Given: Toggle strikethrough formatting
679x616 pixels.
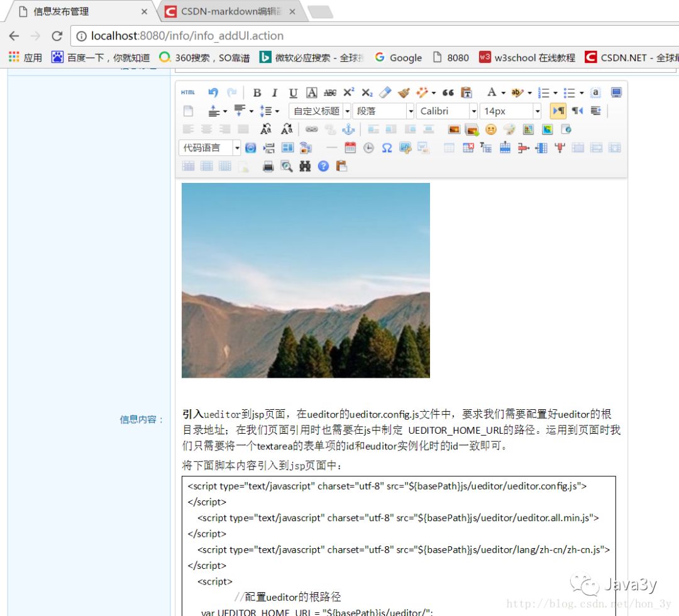Looking at the screenshot, I should (x=330, y=92).
